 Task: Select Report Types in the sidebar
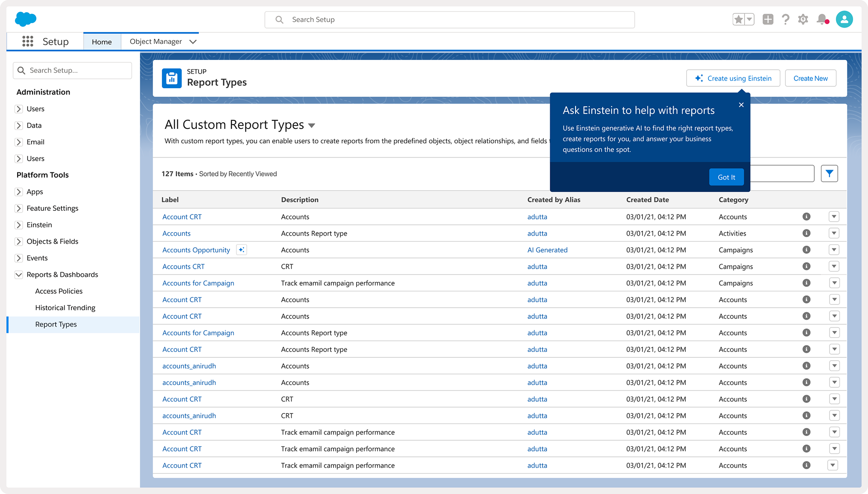(73, 325)
